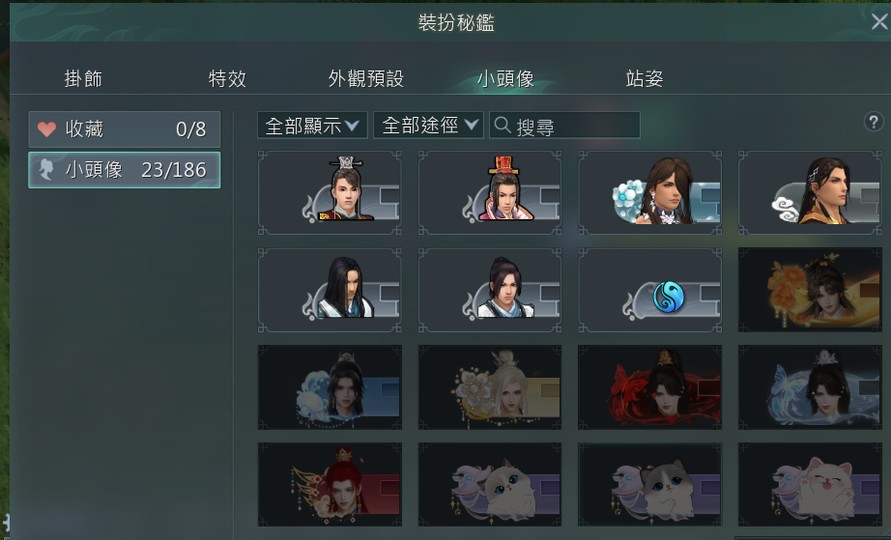
Task: Click the help question mark icon
Action: (x=873, y=122)
